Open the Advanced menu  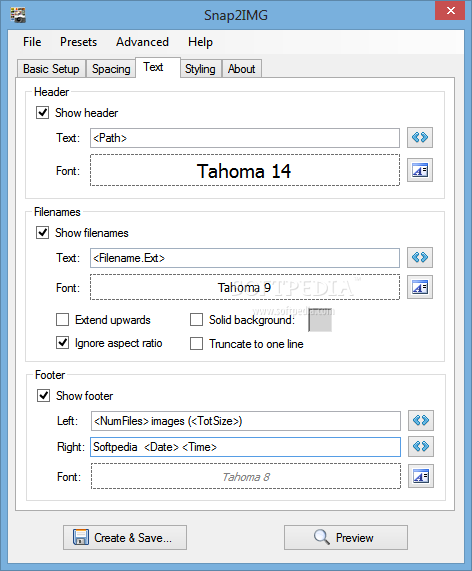[x=142, y=42]
